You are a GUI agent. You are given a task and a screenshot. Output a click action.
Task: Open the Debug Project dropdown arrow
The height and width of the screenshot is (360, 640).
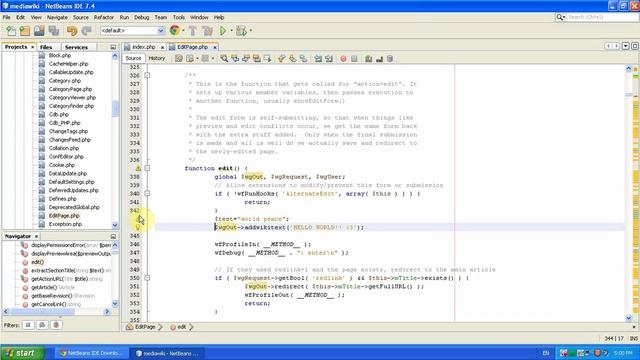[x=251, y=31]
